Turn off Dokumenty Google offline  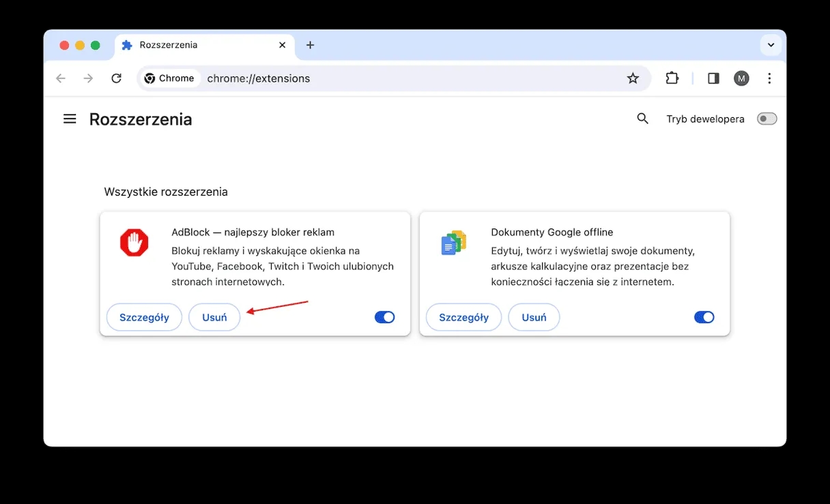704,317
